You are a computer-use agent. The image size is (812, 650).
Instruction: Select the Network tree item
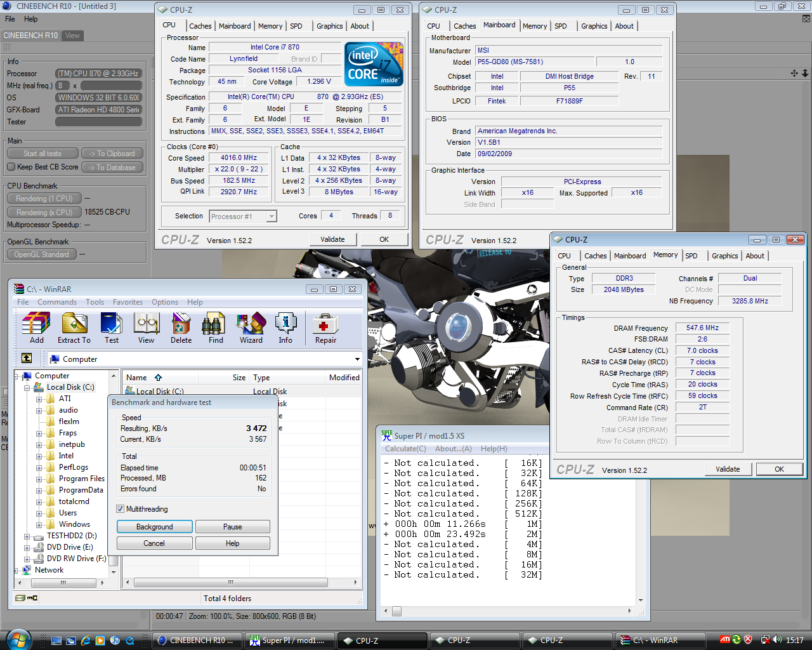49,570
